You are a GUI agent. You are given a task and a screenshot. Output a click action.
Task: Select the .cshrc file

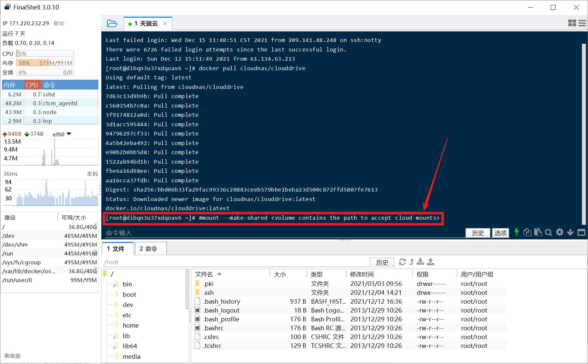click(x=350, y=337)
